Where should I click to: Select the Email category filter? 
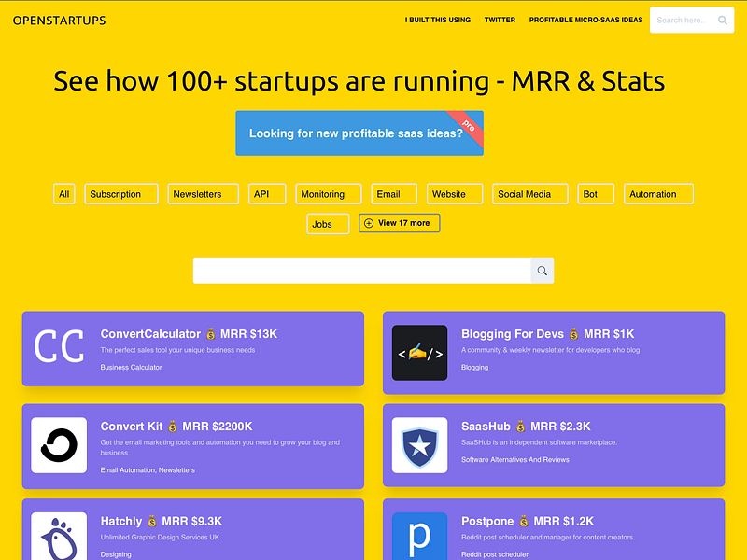(394, 194)
